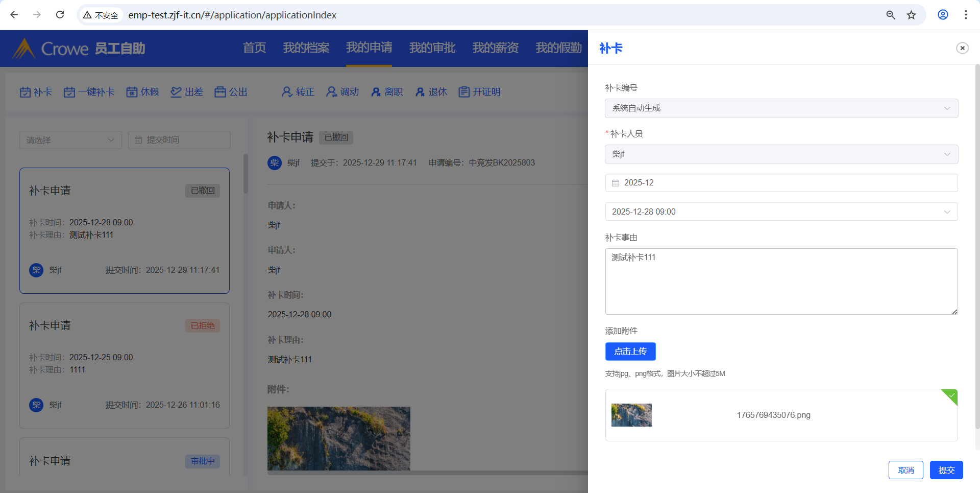The width and height of the screenshot is (980, 493).
Task: Click the drawer's vertical scrollbar
Action: (977, 245)
